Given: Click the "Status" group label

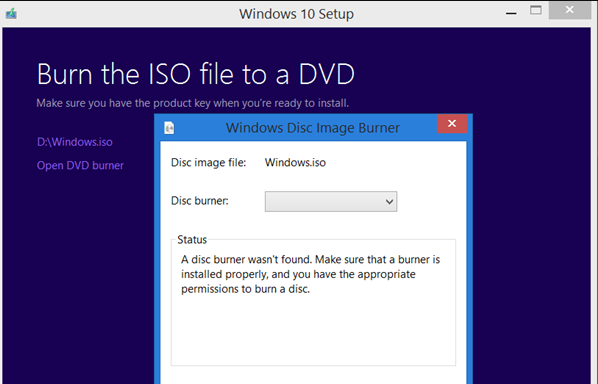Looking at the screenshot, I should pos(192,239).
